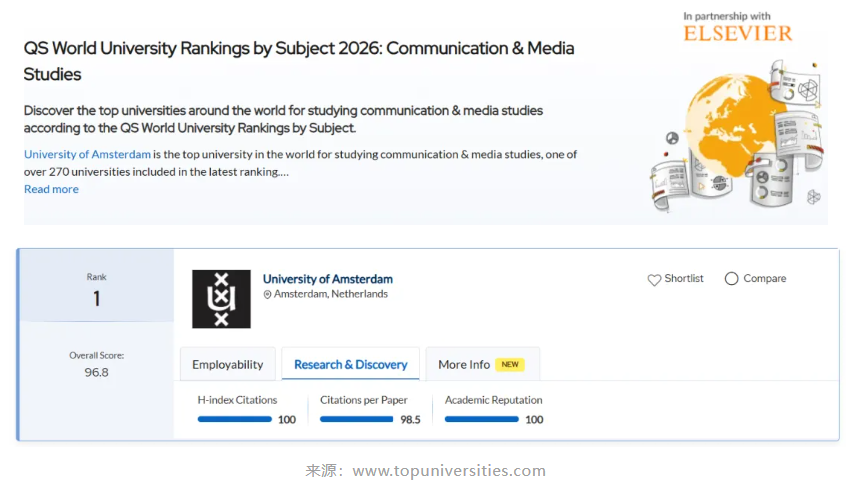Click the Amsterdam, Netherlands location text

point(331,295)
